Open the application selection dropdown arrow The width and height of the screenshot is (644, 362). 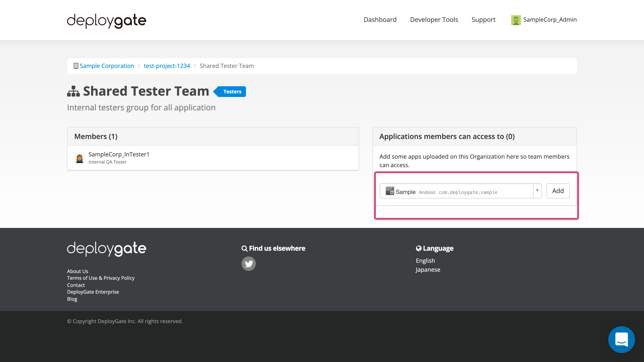(537, 191)
